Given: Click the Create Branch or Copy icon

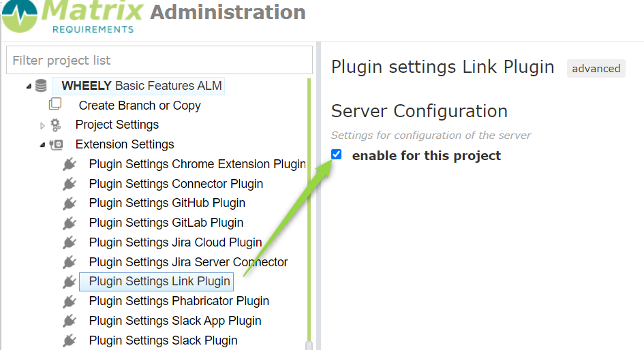Looking at the screenshot, I should (x=55, y=105).
